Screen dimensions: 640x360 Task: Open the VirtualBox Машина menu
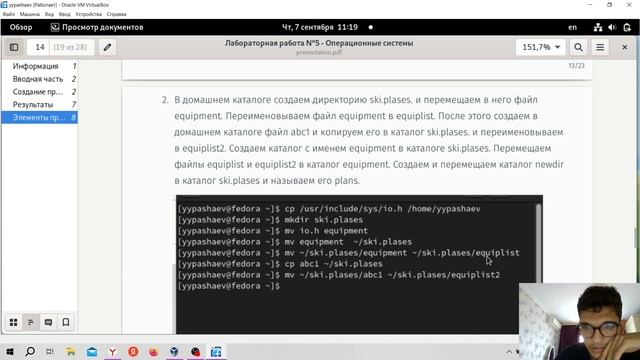(x=30, y=14)
